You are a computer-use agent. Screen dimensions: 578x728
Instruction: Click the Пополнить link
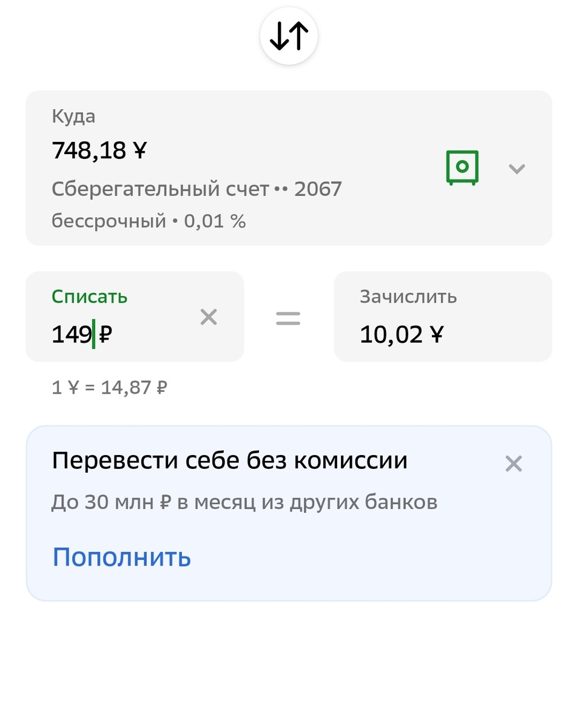point(121,557)
